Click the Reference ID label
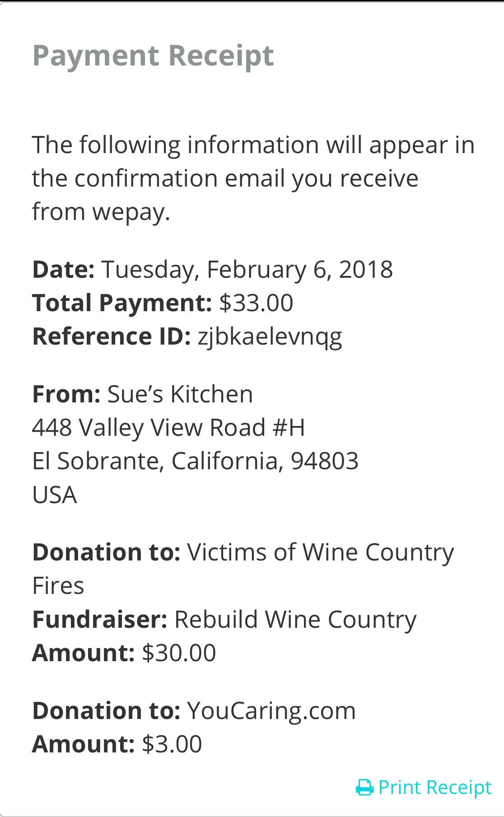 point(111,336)
